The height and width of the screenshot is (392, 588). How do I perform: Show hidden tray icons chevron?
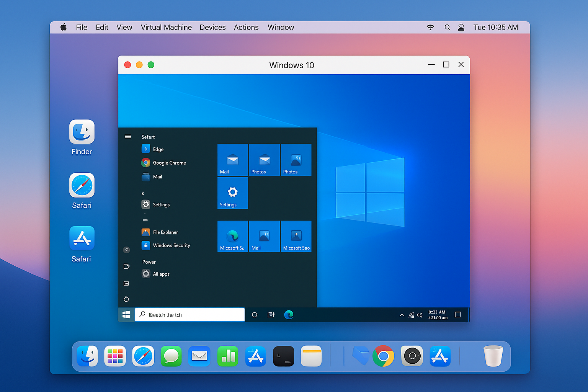point(402,315)
